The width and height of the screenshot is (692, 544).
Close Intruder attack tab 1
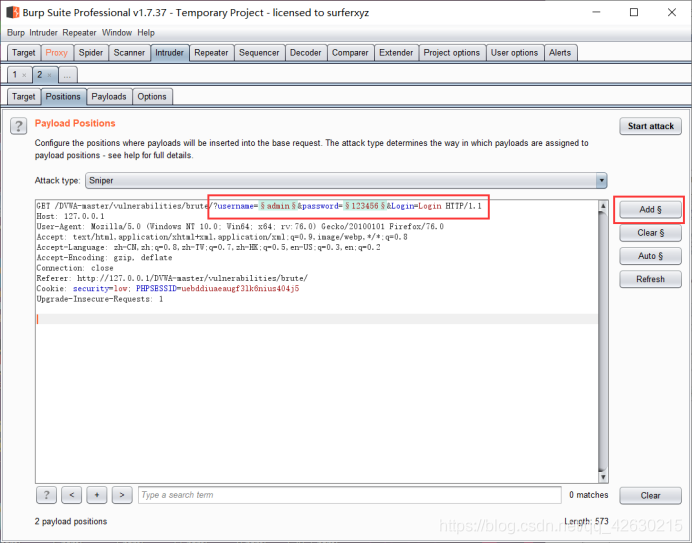pos(24,75)
